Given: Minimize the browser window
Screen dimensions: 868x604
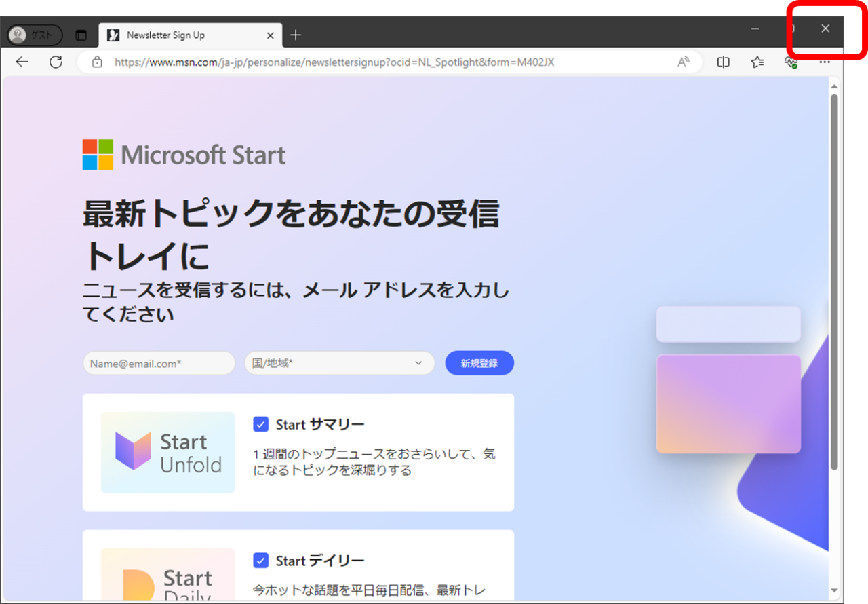Looking at the screenshot, I should click(755, 29).
